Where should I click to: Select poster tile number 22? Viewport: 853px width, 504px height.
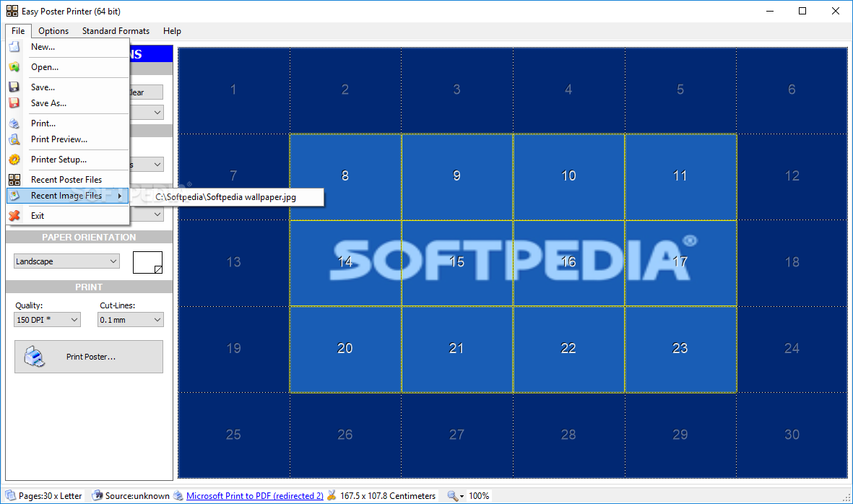click(x=568, y=349)
